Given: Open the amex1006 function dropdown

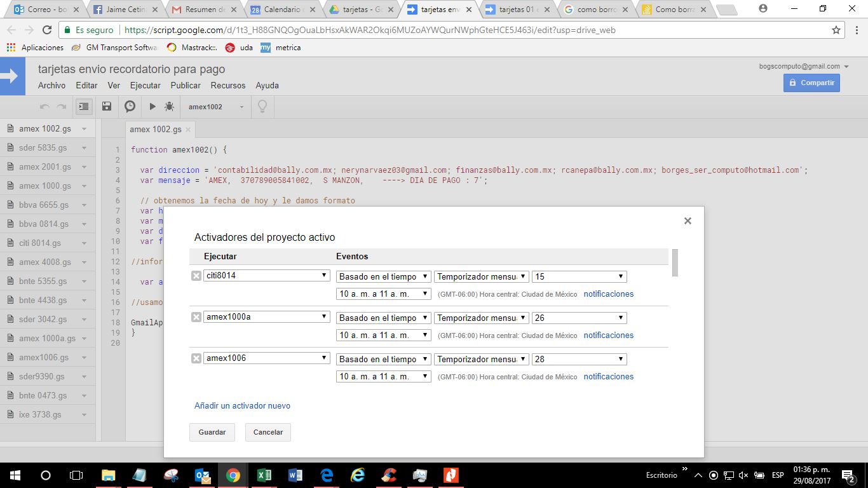Looking at the screenshot, I should point(267,358).
